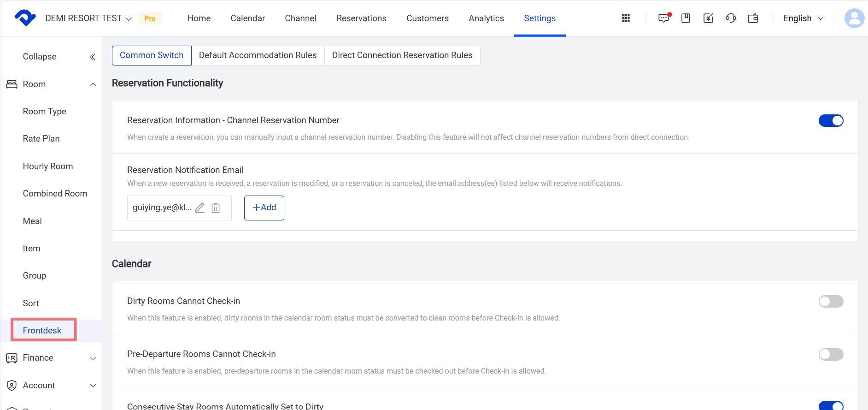
Task: Click the headset customer support icon
Action: 731,18
